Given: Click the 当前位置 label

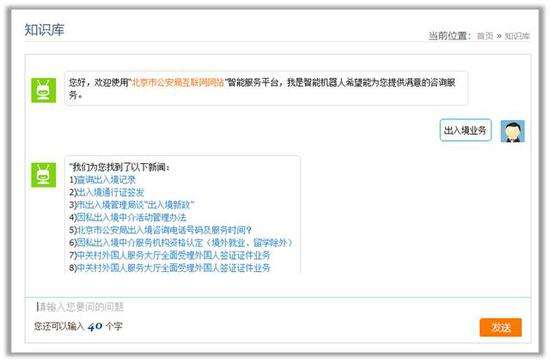Looking at the screenshot, I should 449,36.
